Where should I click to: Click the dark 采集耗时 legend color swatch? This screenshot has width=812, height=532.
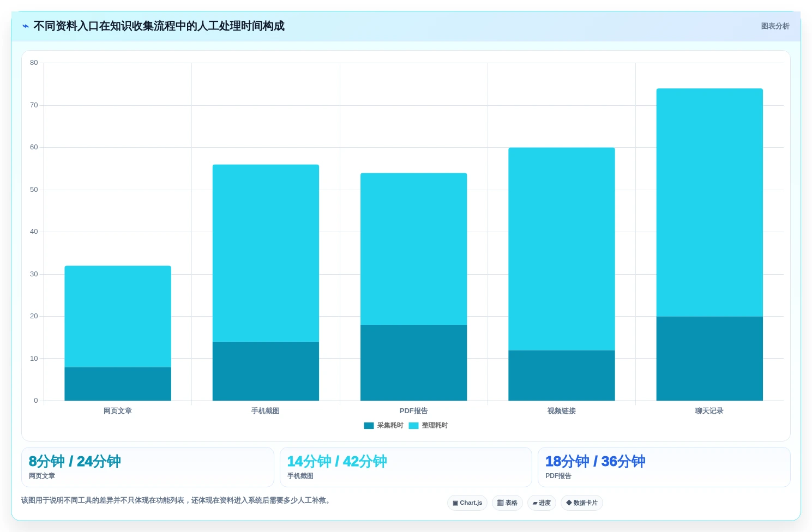tap(369, 426)
